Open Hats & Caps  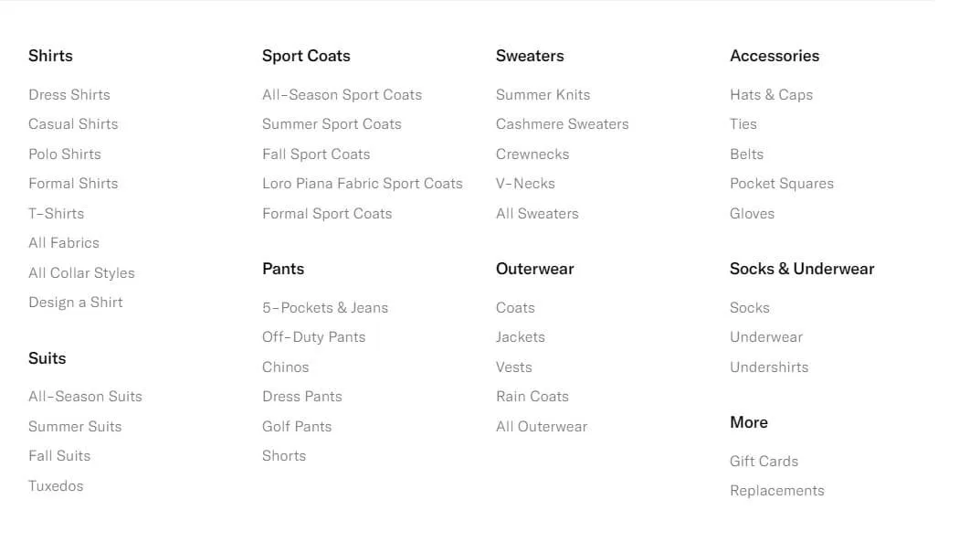click(771, 94)
